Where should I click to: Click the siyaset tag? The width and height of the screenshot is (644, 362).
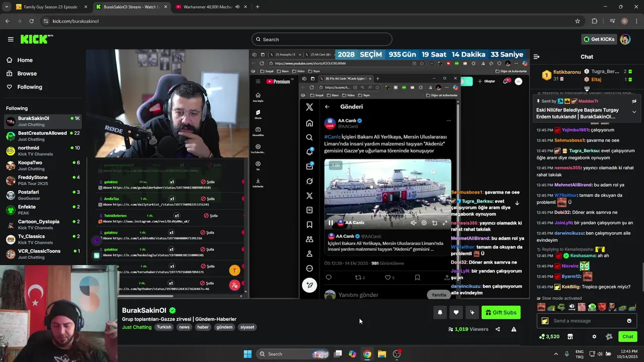coord(248,327)
